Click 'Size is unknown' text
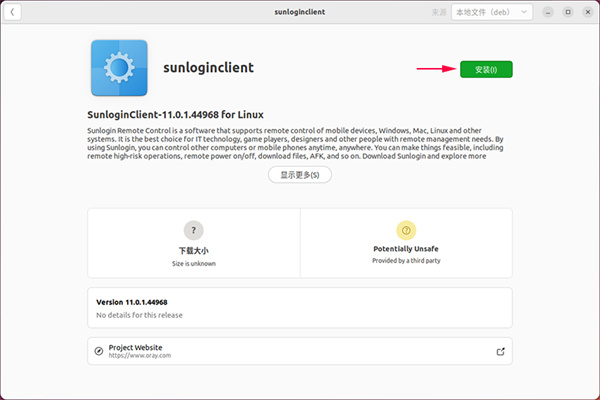The height and width of the screenshot is (400, 600). pyautogui.click(x=194, y=263)
